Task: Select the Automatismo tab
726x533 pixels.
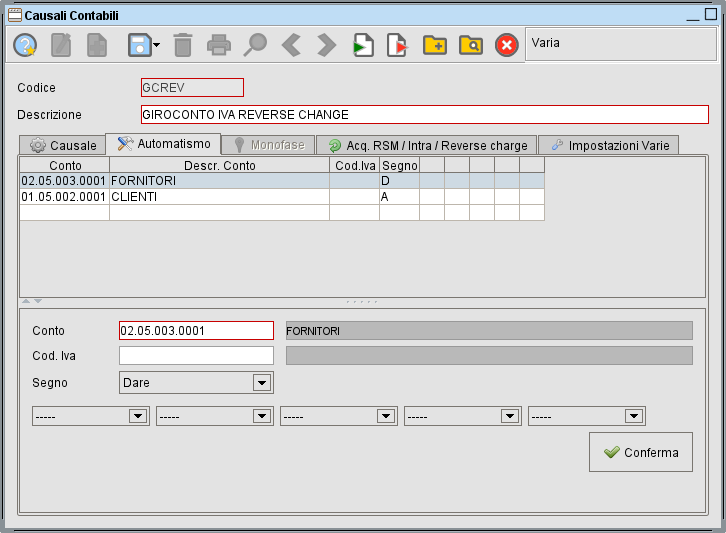Action: (163, 144)
